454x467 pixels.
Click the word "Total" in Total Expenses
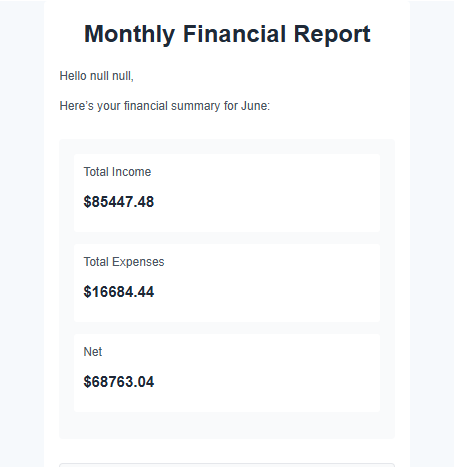[96, 262]
